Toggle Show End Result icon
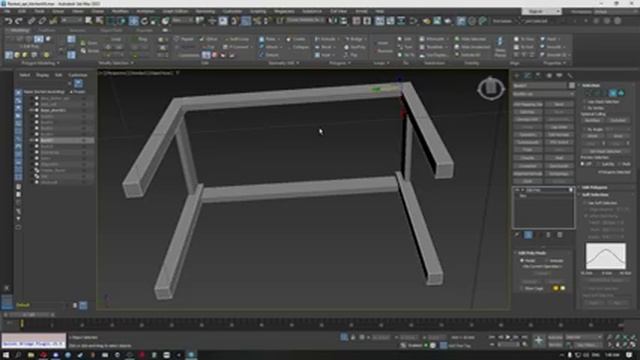640x360 pixels. pos(528,235)
